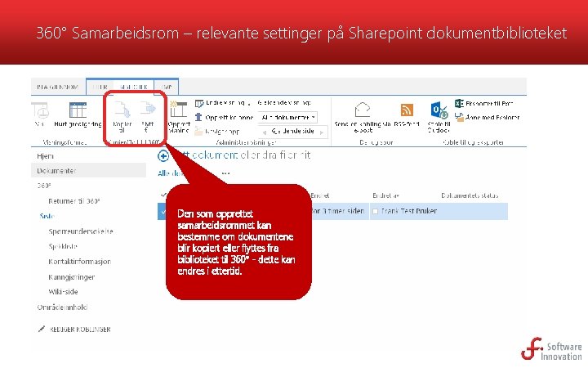The height and width of the screenshot is (368, 588).
Task: Open the Kontaktinformasjon link
Action: point(79,262)
